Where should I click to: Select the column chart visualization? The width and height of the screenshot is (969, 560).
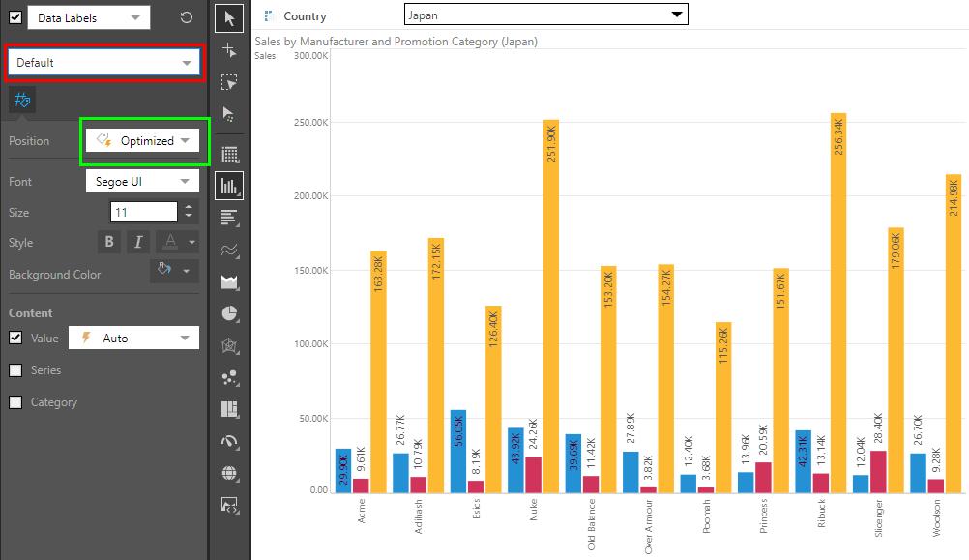pyautogui.click(x=229, y=186)
